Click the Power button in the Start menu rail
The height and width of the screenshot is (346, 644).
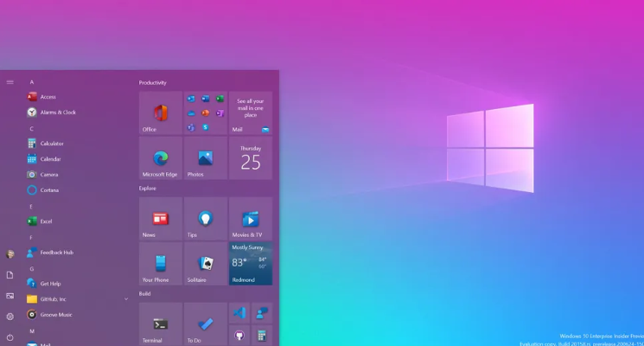click(10, 337)
